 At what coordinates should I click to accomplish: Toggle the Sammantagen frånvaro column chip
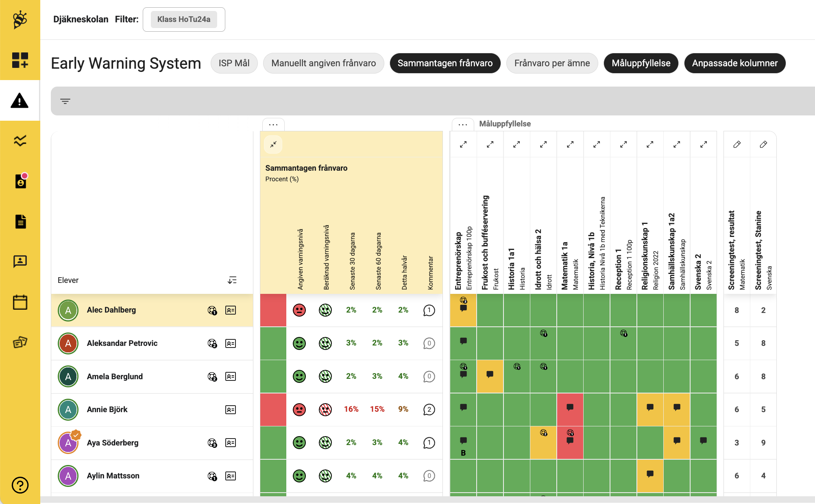pyautogui.click(x=445, y=63)
